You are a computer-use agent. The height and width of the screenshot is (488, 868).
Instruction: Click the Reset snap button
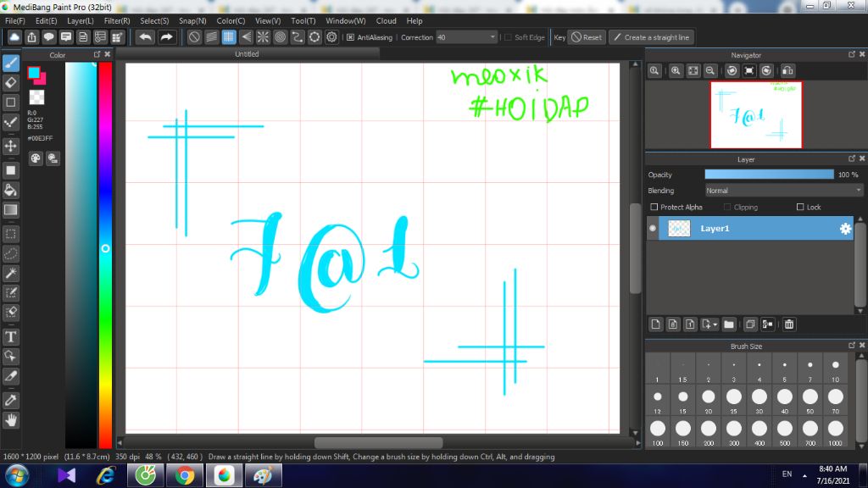coord(587,37)
